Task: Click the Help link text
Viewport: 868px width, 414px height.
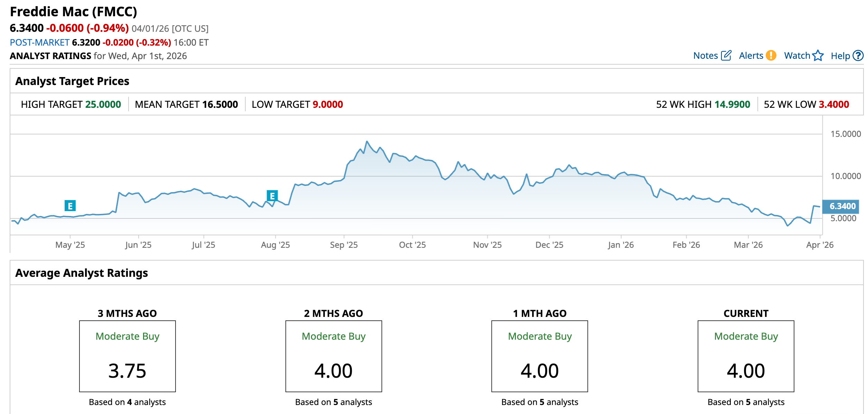Action: pos(840,56)
